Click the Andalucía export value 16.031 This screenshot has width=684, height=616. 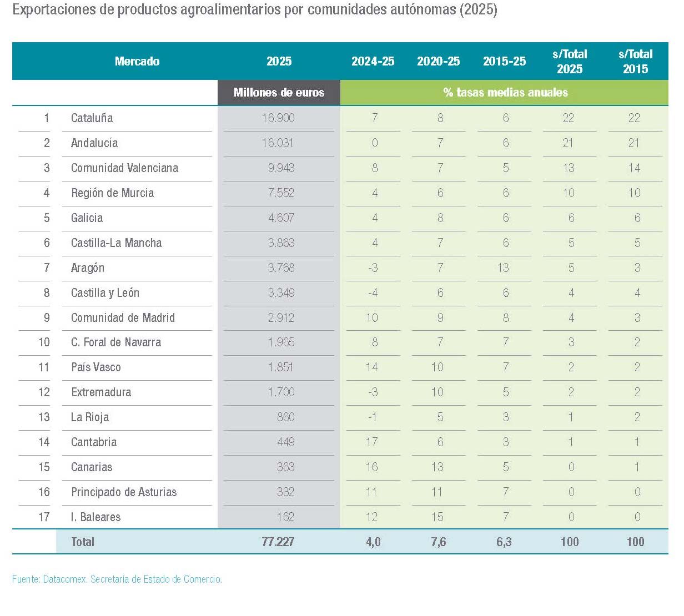click(x=279, y=143)
